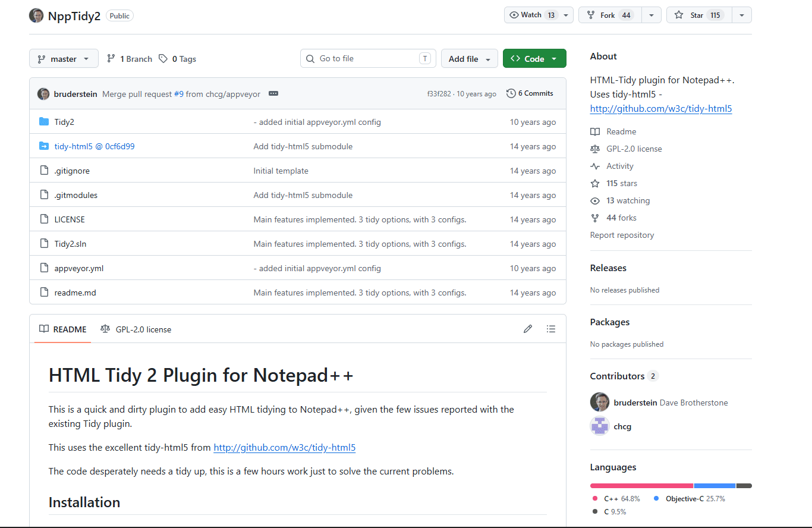This screenshot has width=812, height=528.
Task: Click the Fork button
Action: [610, 15]
